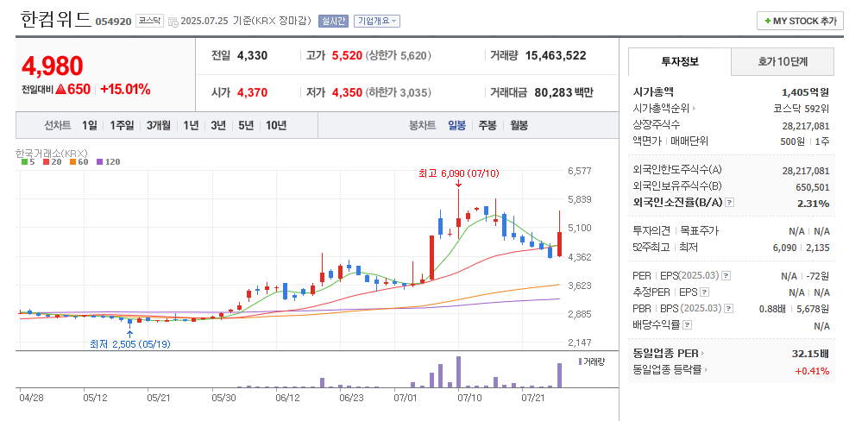This screenshot has width=868, height=421.
Task: Click the help icon next to PER EPS(2025.03)
Action: [726, 275]
